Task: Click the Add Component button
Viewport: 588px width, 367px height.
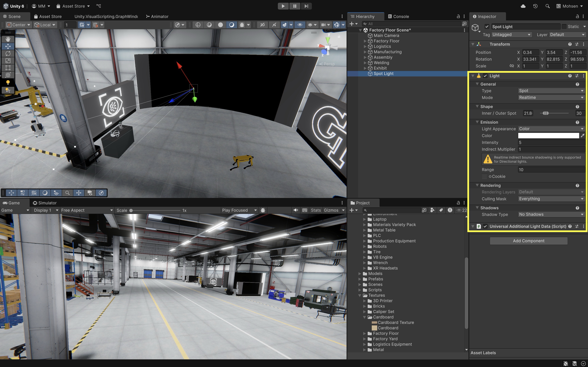Action: pyautogui.click(x=528, y=241)
